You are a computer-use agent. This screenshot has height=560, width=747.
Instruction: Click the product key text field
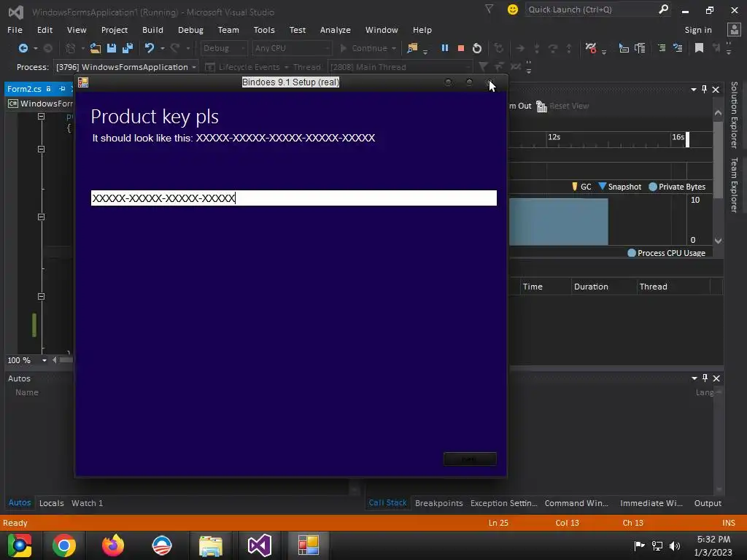[293, 198]
